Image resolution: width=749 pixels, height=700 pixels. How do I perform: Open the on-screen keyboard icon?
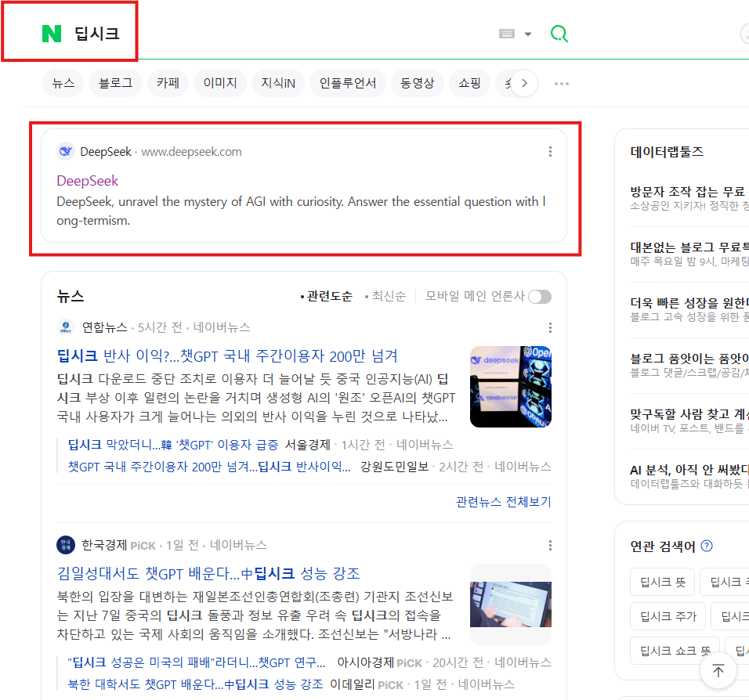507,34
